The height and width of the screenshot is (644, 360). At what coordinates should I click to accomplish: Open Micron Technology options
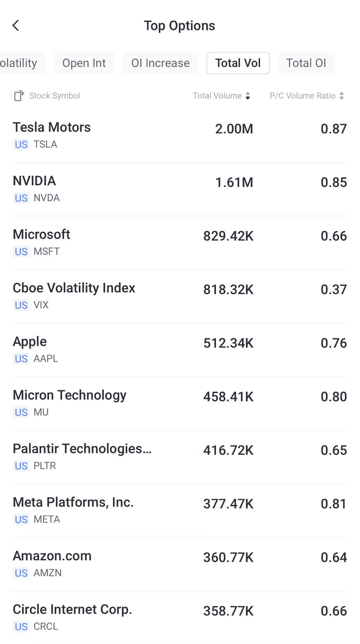[180, 403]
